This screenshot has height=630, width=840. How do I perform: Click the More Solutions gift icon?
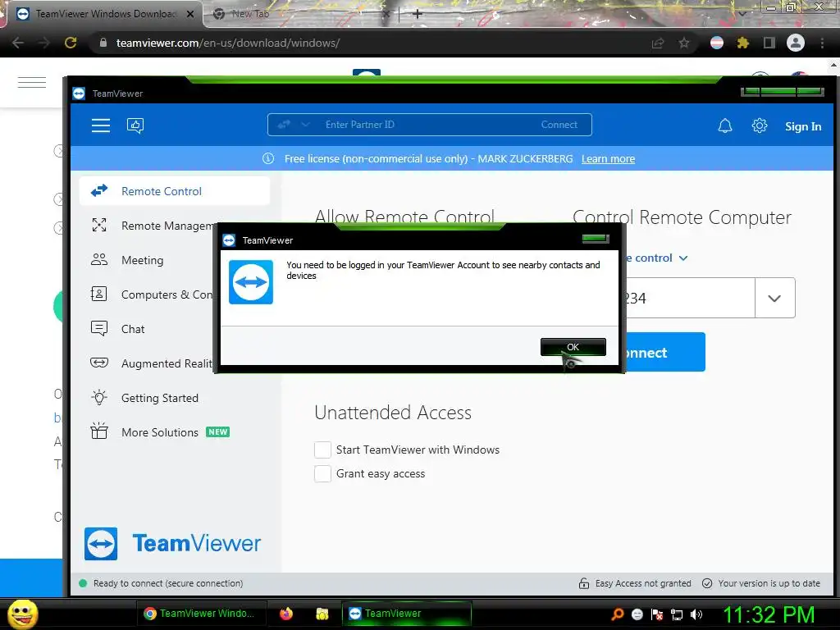(99, 431)
